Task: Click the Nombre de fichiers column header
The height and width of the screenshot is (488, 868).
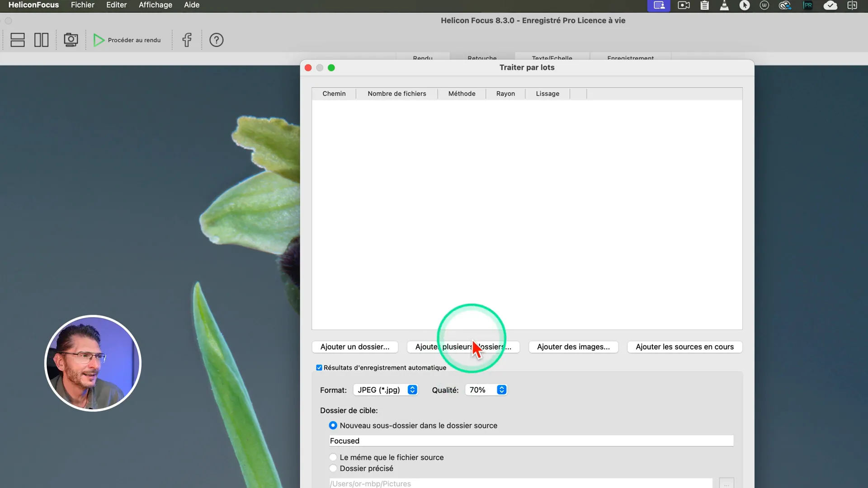Action: pyautogui.click(x=397, y=94)
